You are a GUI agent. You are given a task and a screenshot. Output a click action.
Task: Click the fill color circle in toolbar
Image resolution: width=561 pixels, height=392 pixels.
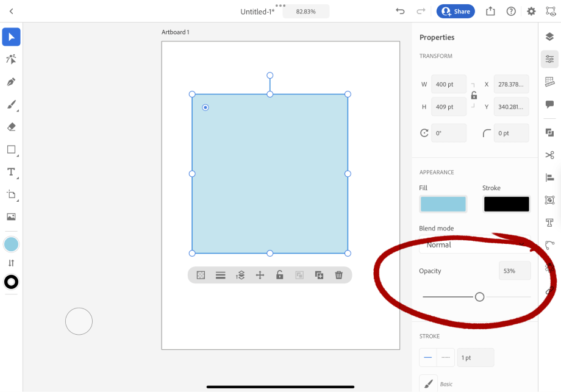pos(11,244)
